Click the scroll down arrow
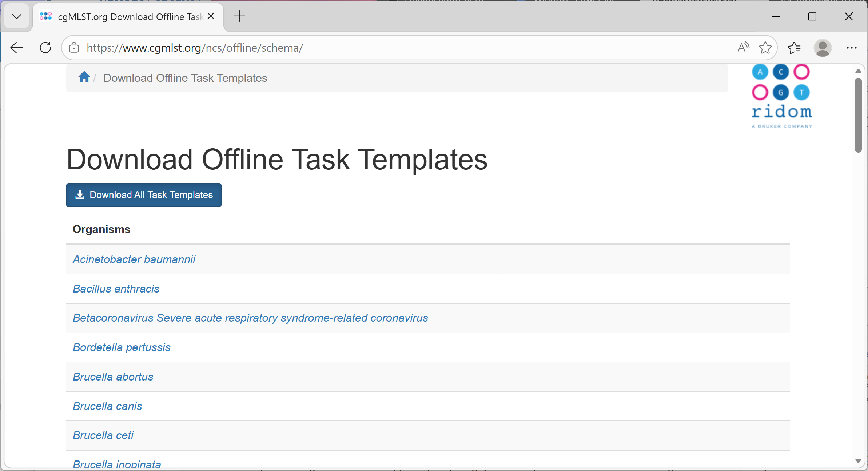Image resolution: width=868 pixels, height=471 pixels. (x=858, y=461)
